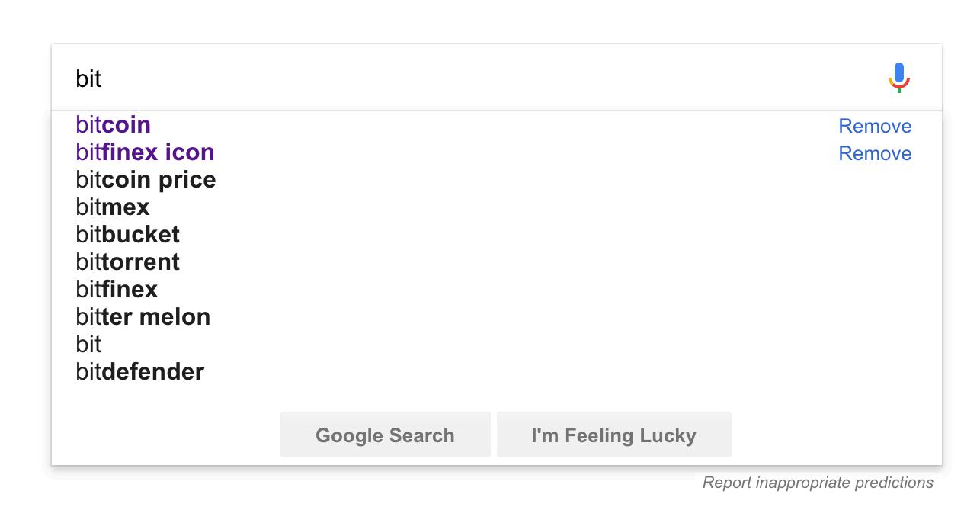
Task: Pick the plain 'bitfinex' suggestion
Action: pyautogui.click(x=117, y=290)
